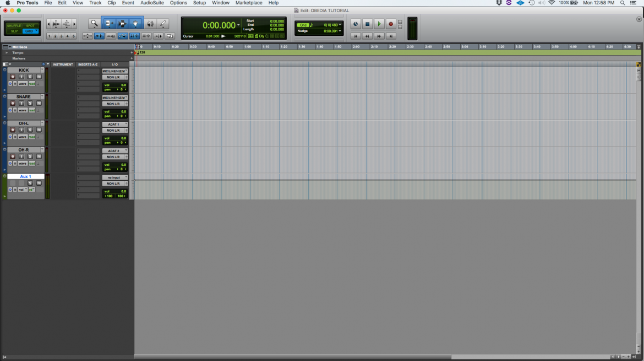Select the Grabber tool
644x361 pixels.
136,23
